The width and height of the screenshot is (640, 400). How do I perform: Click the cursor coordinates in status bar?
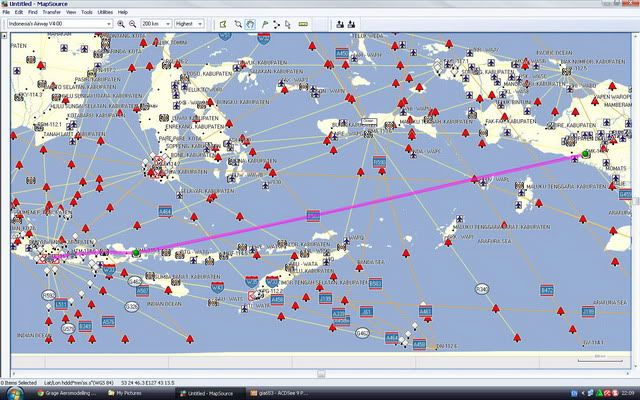[148, 383]
